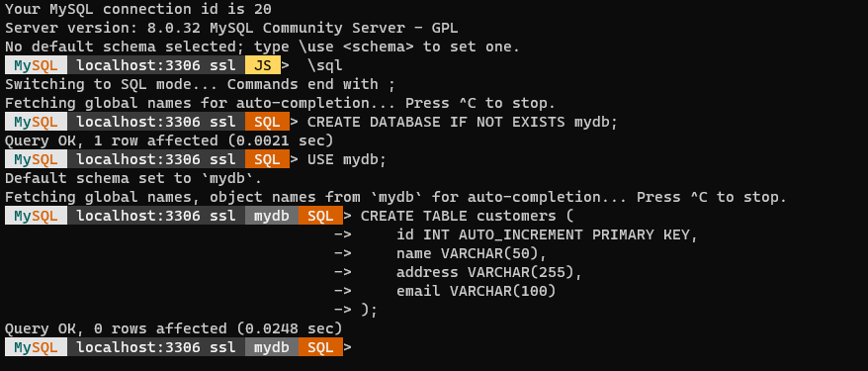Click MySQL badge on the CREATE DATABASE line
This screenshot has height=371, width=868.
[36, 122]
